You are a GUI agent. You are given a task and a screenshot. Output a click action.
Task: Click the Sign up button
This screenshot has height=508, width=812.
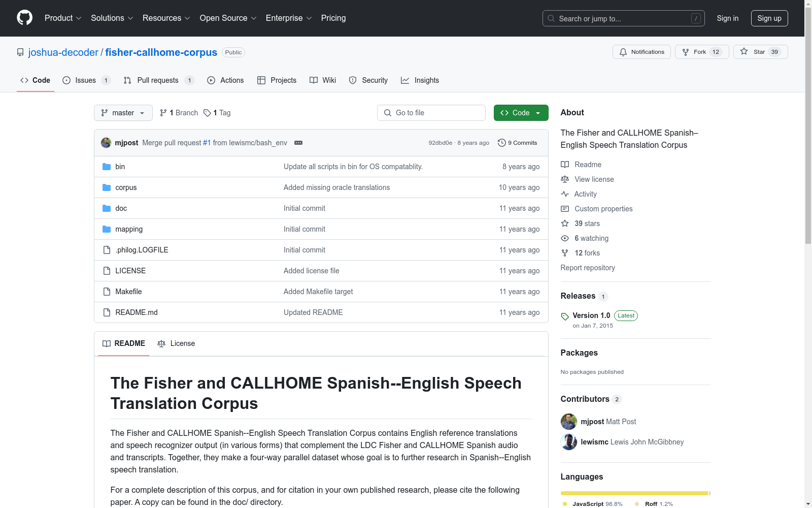(x=769, y=18)
